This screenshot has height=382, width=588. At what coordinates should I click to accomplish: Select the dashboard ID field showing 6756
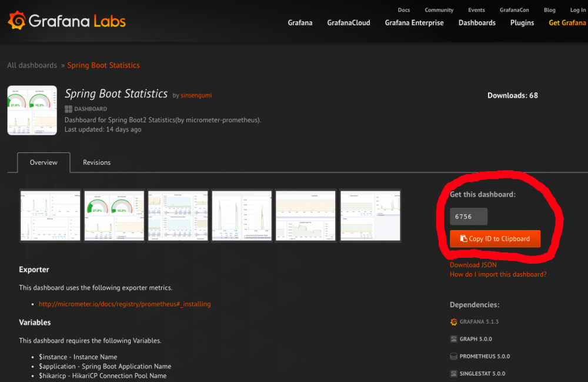tap(468, 216)
